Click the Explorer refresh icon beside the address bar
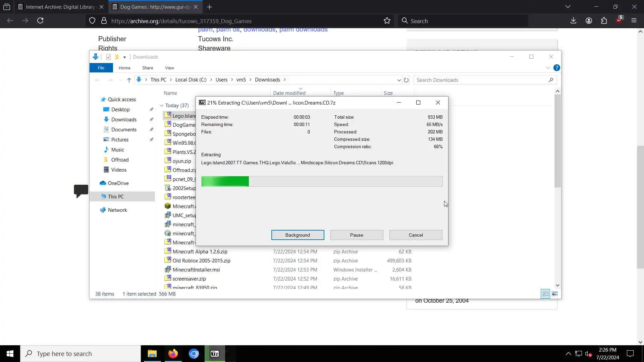The image size is (644, 362). pyautogui.click(x=406, y=80)
